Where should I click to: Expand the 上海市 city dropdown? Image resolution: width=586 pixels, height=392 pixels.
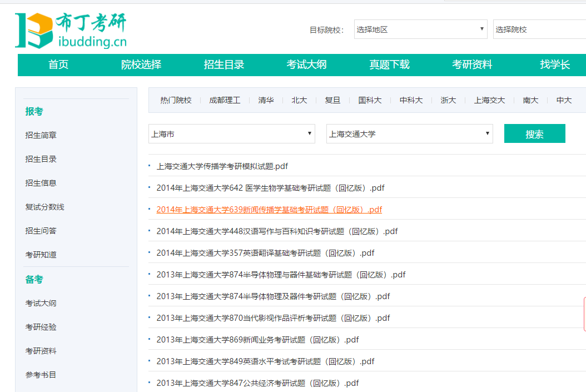click(x=232, y=134)
